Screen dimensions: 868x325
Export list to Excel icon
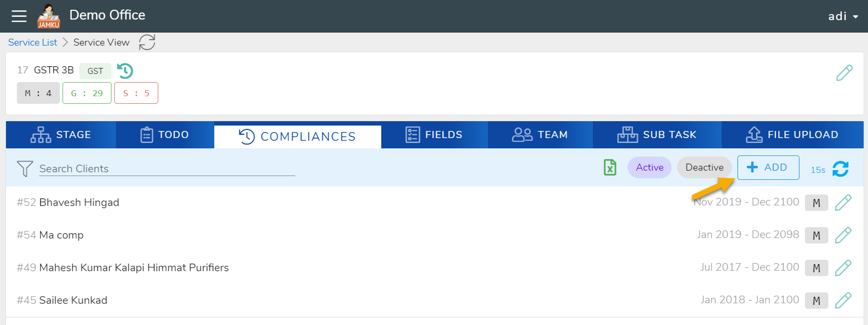pyautogui.click(x=610, y=167)
